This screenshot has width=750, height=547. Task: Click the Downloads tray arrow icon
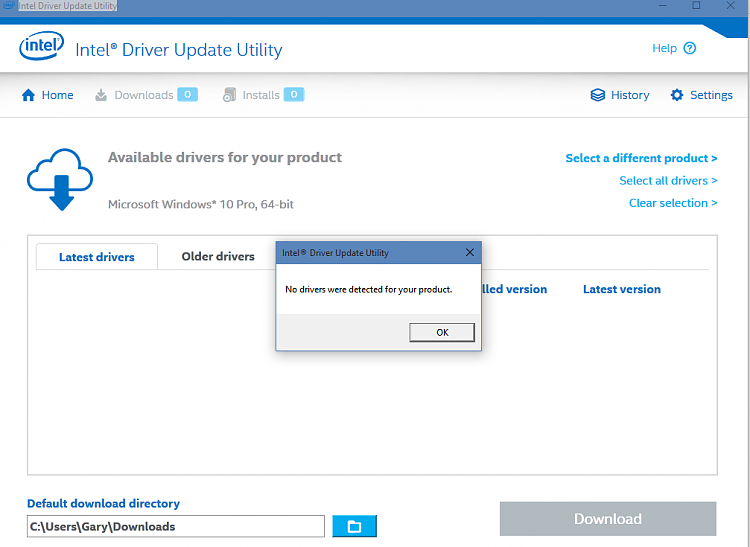click(x=101, y=95)
